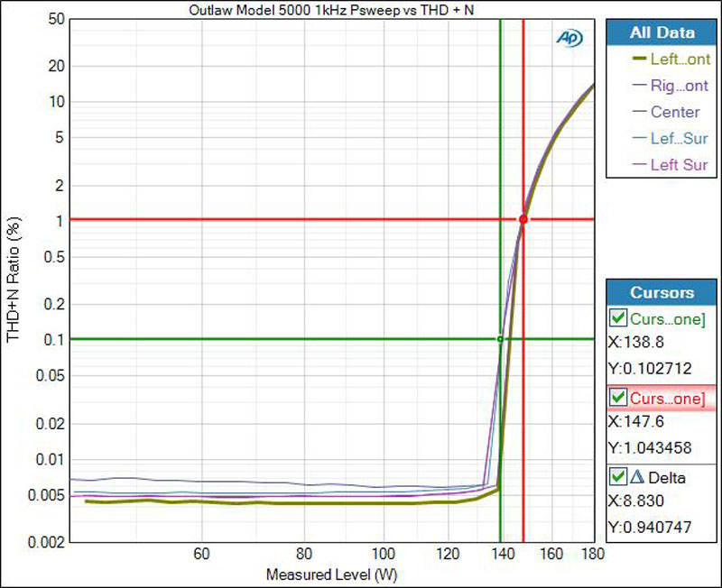Screen dimensions: 722x588
Task: Toggle the red cursor checkbox
Action: coord(618,398)
